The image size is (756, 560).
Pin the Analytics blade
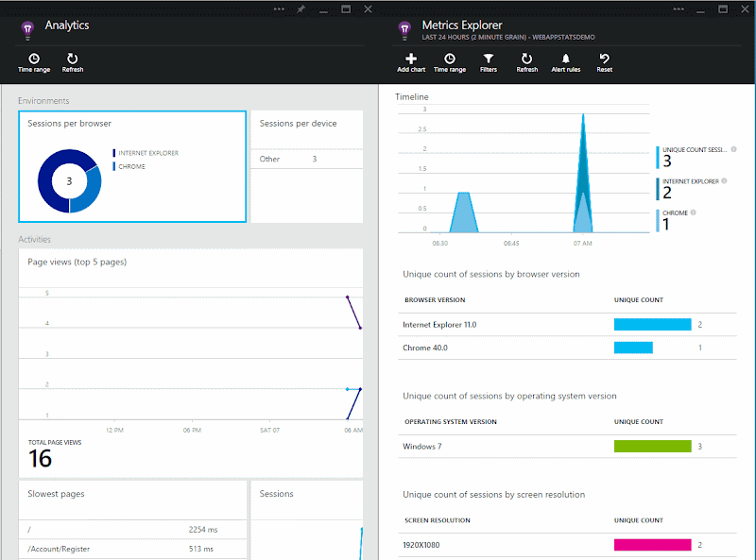click(x=301, y=8)
